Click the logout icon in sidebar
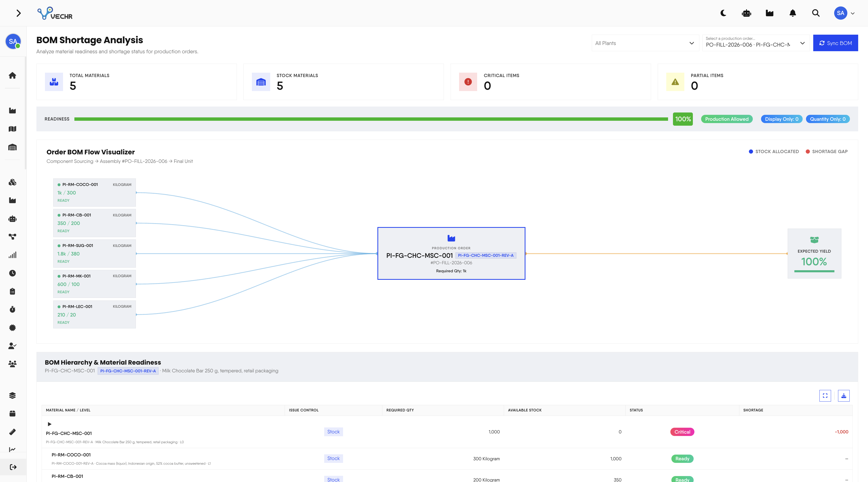This screenshot has width=868, height=482. tap(13, 467)
